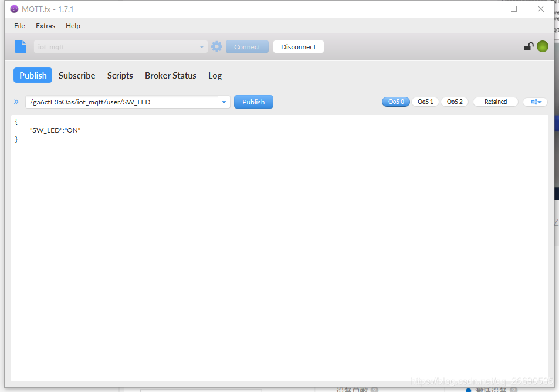Select QoS 1 option
Screen dimensions: 559x392
click(425, 102)
